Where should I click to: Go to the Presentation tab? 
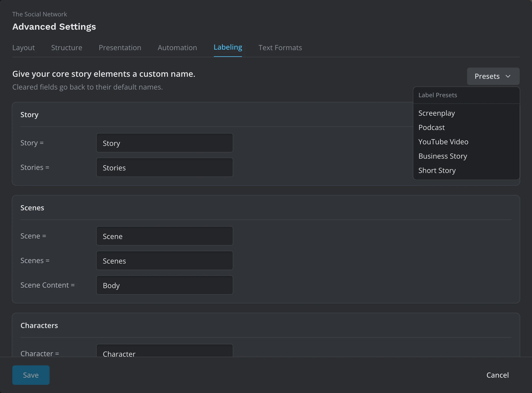120,48
